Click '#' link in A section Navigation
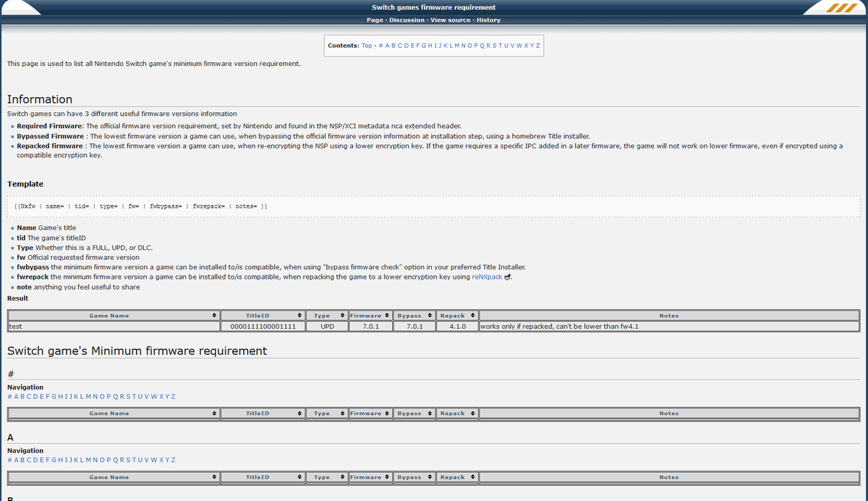Screen dimensions: 868x501 (x=9, y=460)
